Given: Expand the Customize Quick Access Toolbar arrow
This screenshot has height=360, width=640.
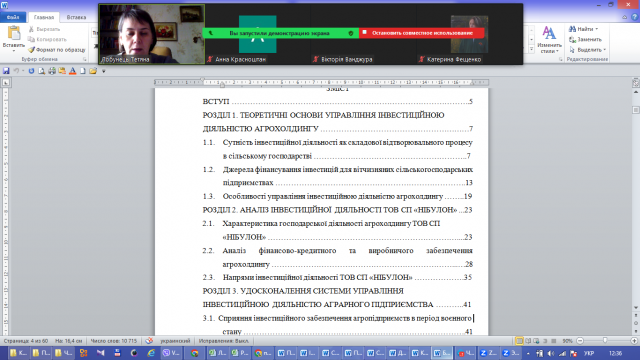Looking at the screenshot, I should click(104, 71).
